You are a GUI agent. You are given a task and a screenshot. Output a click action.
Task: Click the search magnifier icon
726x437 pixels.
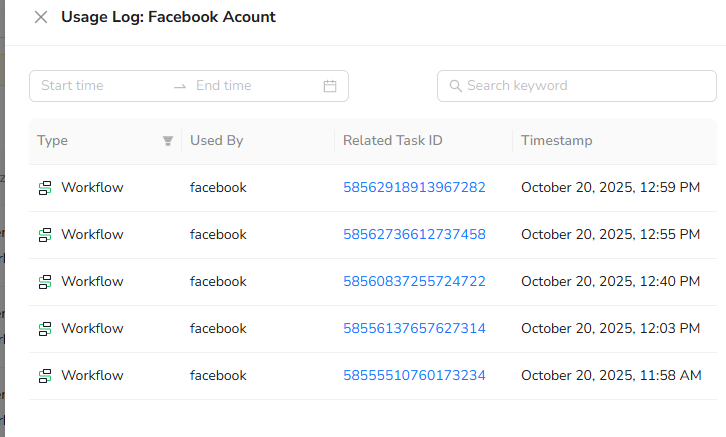tap(455, 86)
